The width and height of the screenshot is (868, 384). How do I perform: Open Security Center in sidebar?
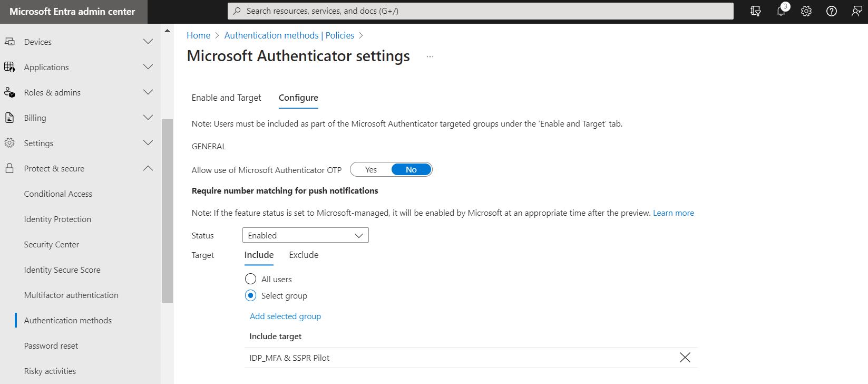coord(52,244)
